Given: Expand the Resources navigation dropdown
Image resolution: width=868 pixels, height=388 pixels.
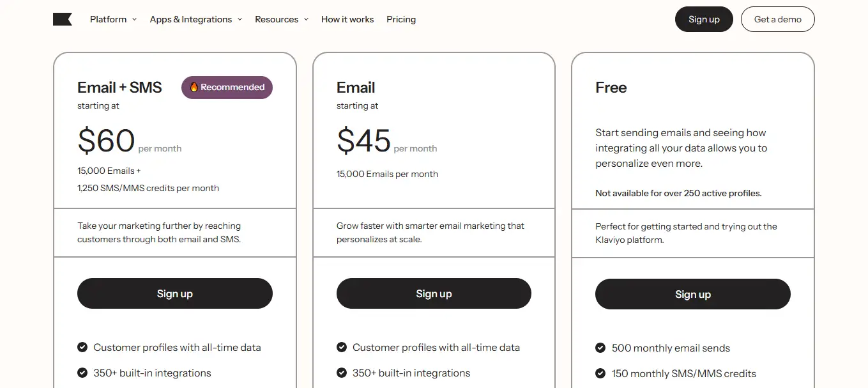Looking at the screenshot, I should click(281, 19).
